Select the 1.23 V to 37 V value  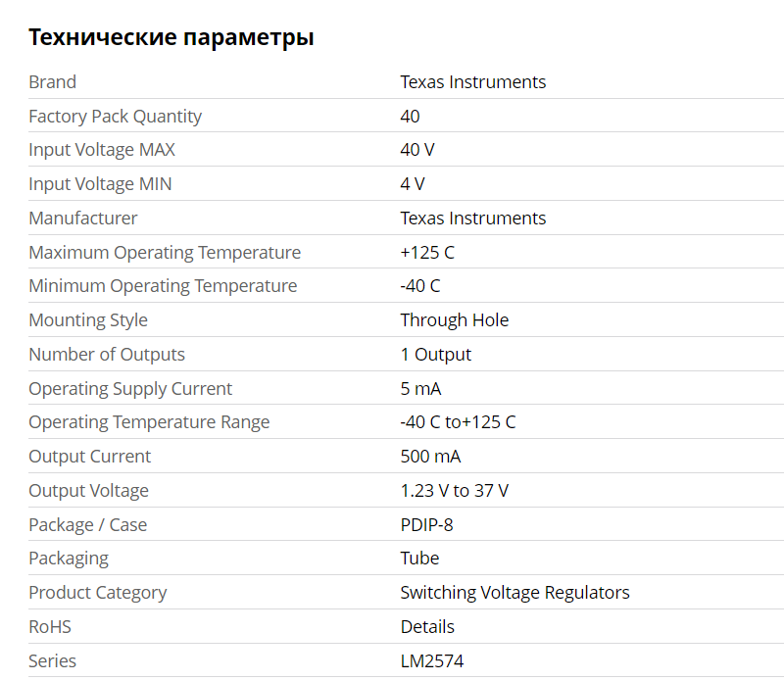(x=454, y=491)
